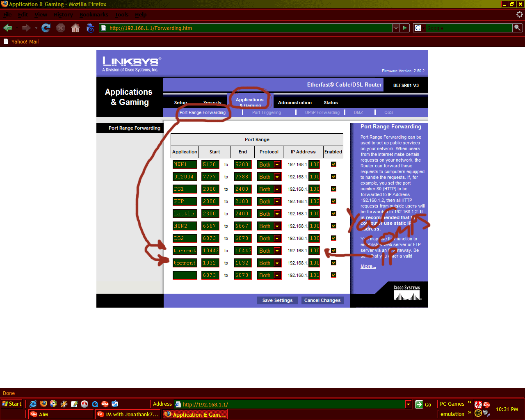
Task: Switch to the Administration tab
Action: tap(295, 103)
